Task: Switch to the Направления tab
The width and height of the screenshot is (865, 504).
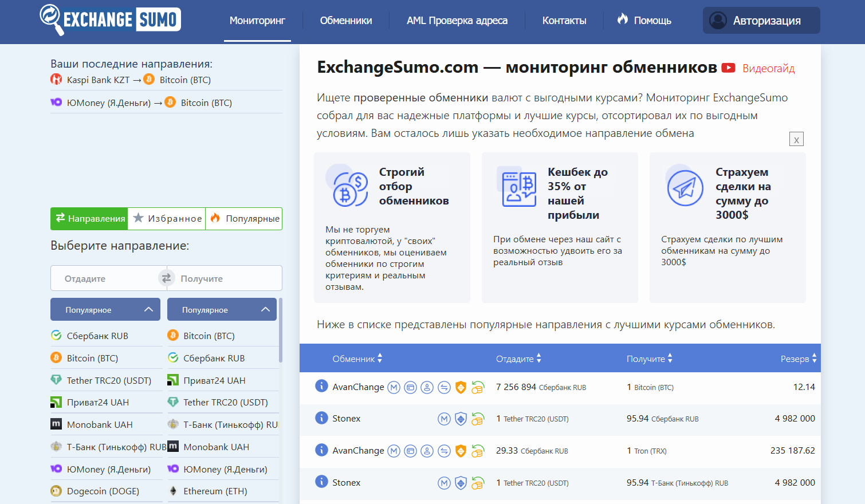Action: pyautogui.click(x=89, y=219)
